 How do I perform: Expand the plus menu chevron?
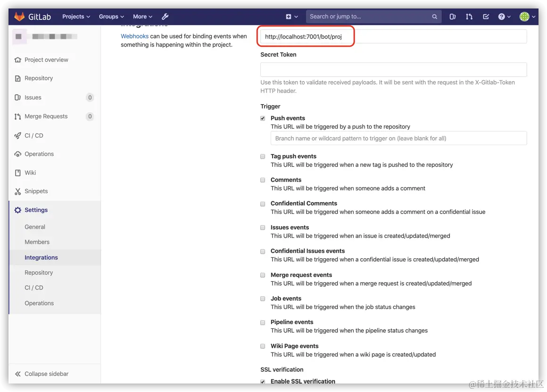click(x=296, y=16)
